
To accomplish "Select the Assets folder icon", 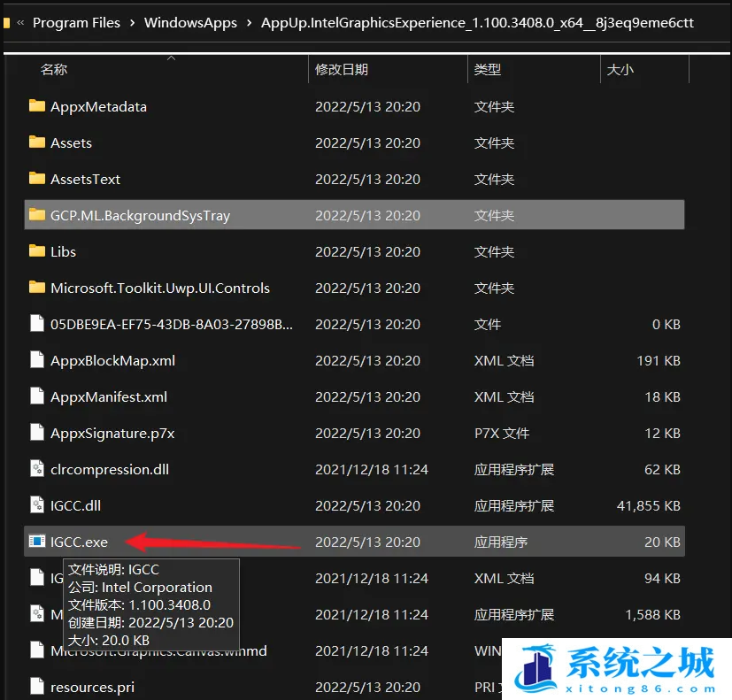I will click(x=36, y=142).
